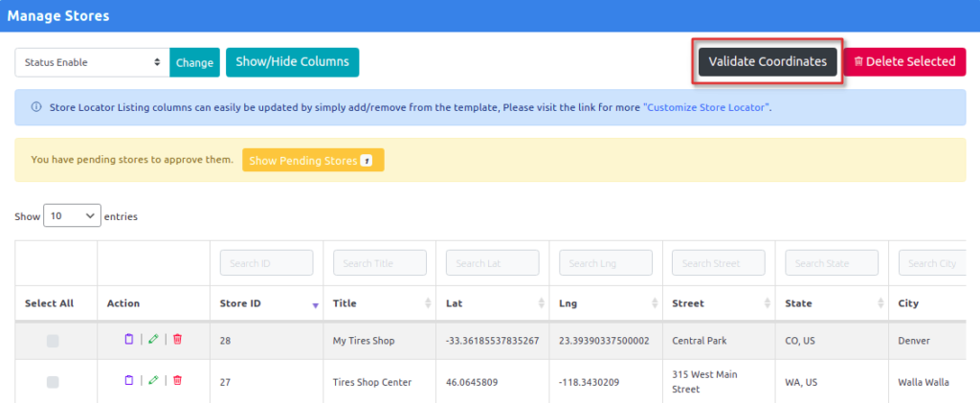Edit store 27 with the pencil icon

coord(153,380)
